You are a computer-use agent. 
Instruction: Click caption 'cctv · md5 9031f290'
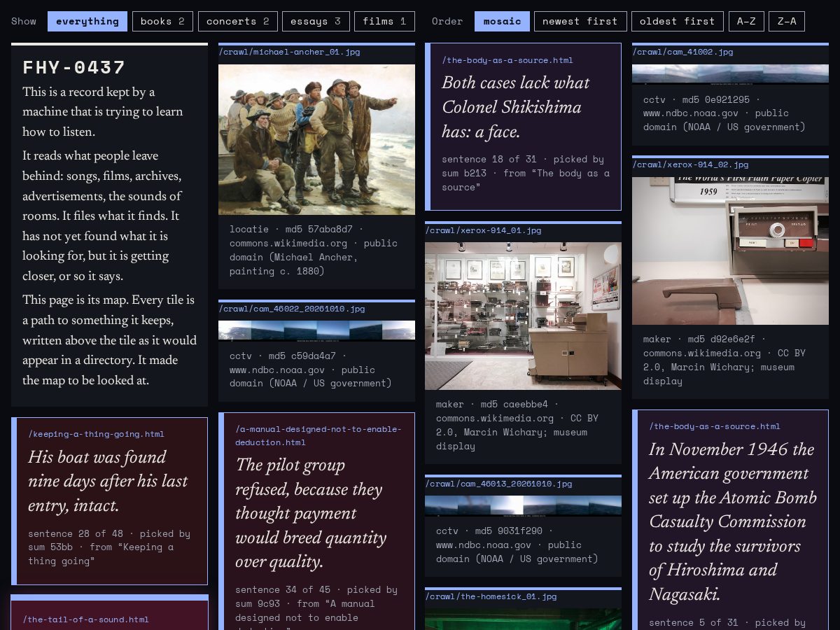coord(517,545)
